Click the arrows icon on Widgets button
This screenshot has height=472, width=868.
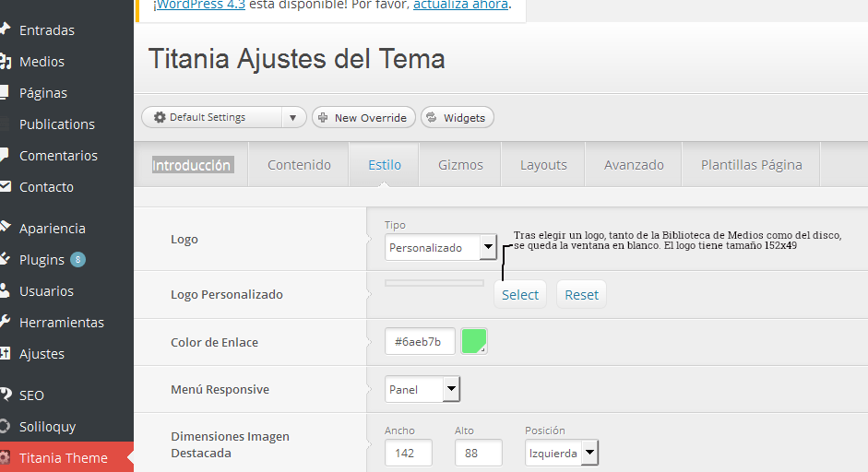coord(431,117)
